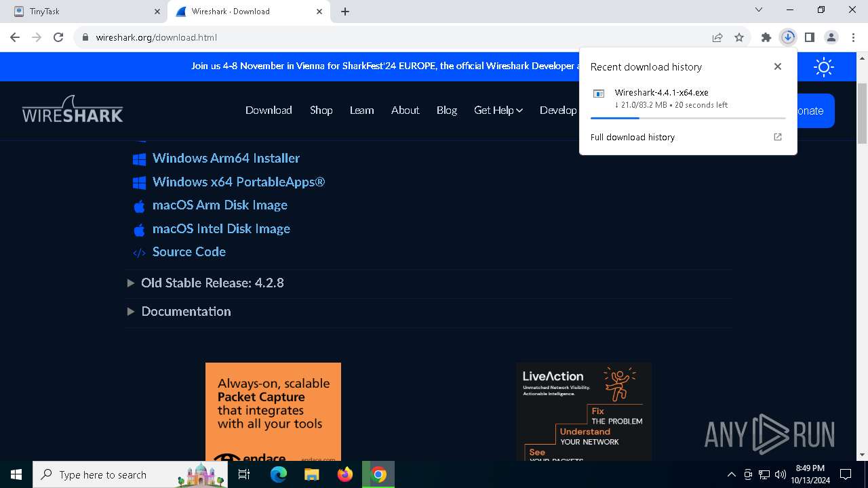Download Windows x64 PortableApps

[x=239, y=182]
